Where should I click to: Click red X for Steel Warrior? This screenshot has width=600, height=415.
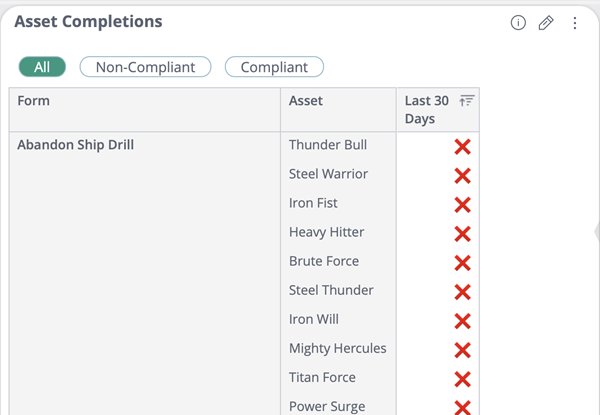point(462,176)
